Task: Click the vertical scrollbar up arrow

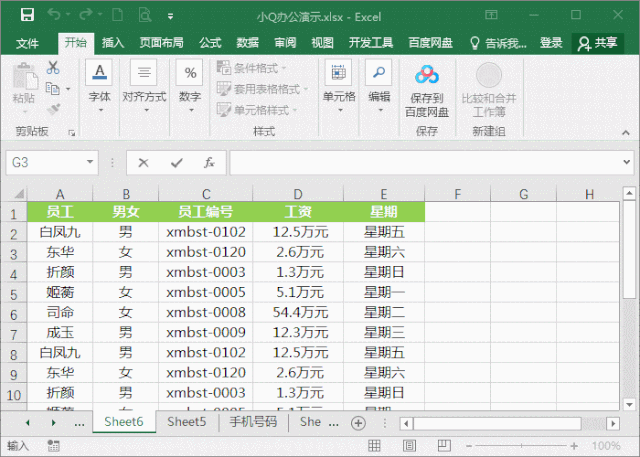Action: click(629, 193)
